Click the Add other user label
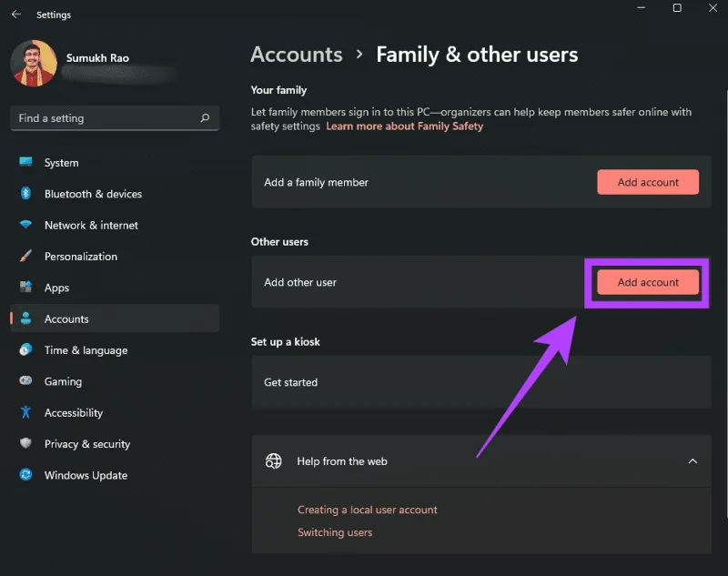The height and width of the screenshot is (576, 728). click(x=300, y=282)
